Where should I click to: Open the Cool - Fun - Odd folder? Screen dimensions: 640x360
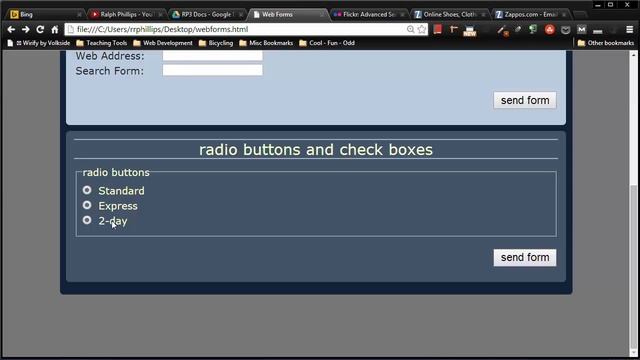click(x=327, y=43)
